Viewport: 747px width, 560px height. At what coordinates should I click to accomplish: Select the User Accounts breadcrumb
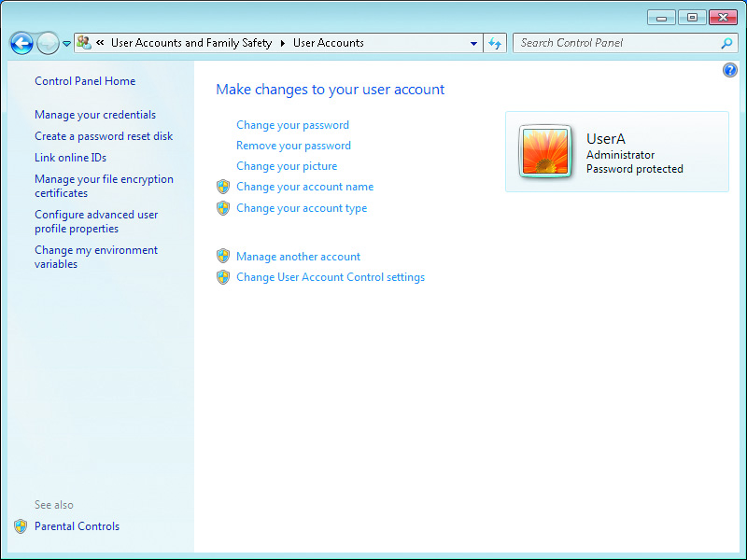pos(329,43)
